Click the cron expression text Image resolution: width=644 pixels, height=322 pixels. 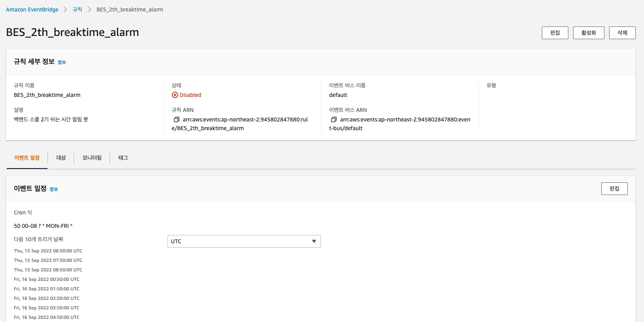pyautogui.click(x=43, y=226)
